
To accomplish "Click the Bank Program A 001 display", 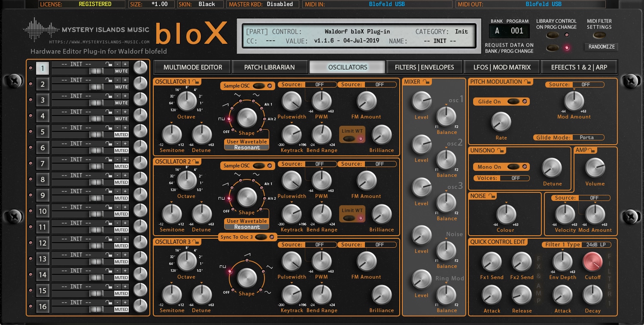I will click(x=509, y=31).
